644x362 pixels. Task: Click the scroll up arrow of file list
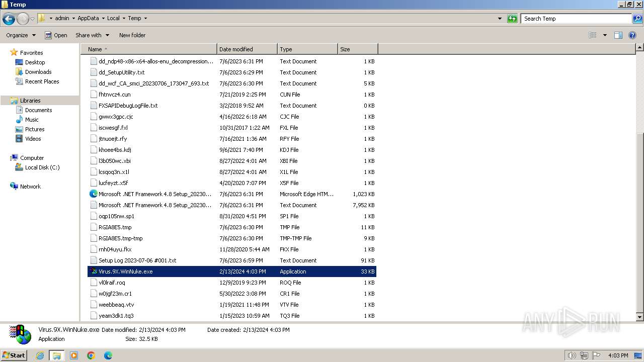tap(639, 48)
